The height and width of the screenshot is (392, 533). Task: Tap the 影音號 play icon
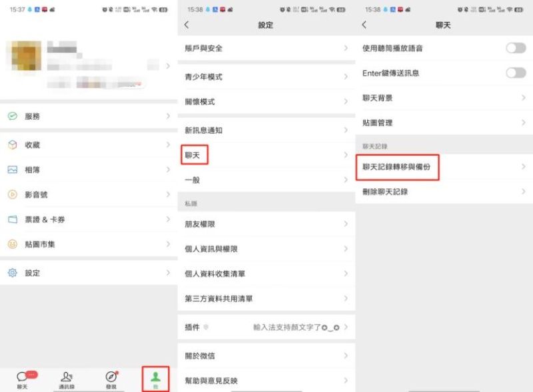click(x=12, y=195)
